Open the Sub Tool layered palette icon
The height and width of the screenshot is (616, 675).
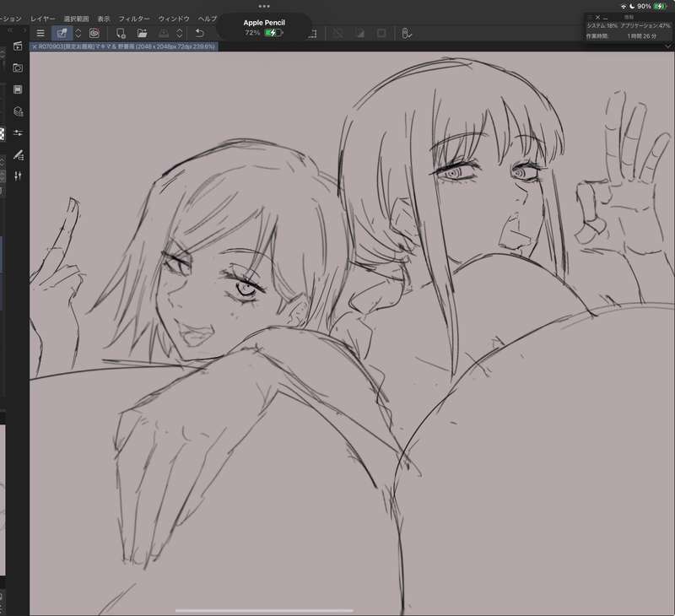[18, 111]
